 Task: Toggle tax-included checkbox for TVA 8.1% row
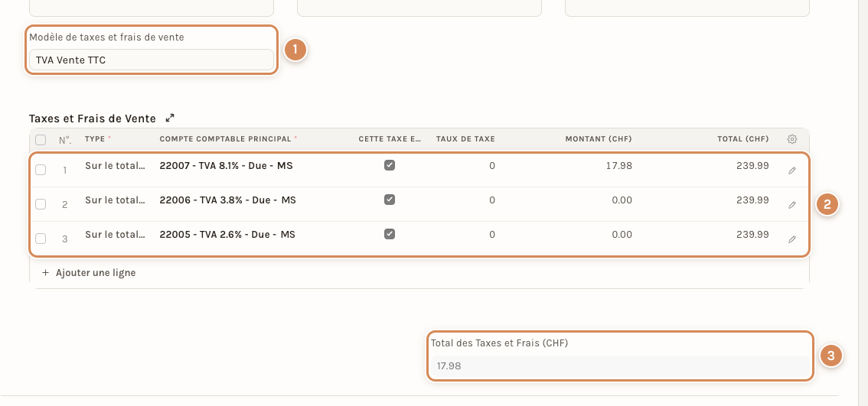[390, 165]
